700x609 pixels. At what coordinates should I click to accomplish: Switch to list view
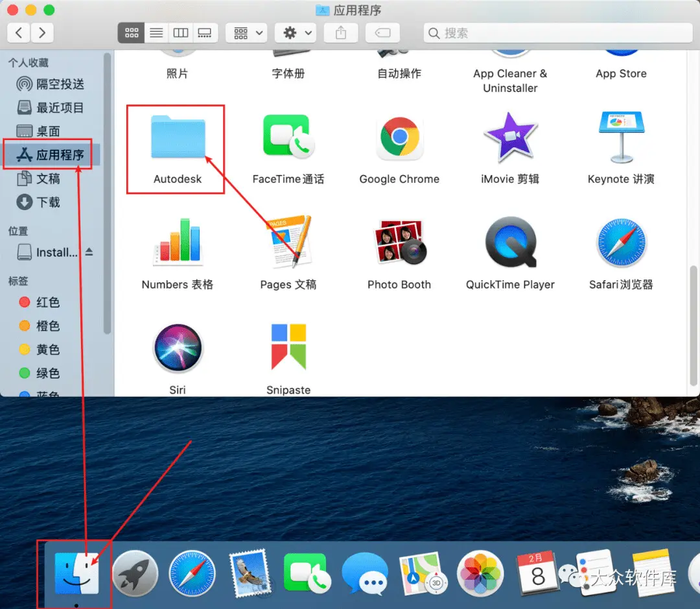(x=156, y=32)
